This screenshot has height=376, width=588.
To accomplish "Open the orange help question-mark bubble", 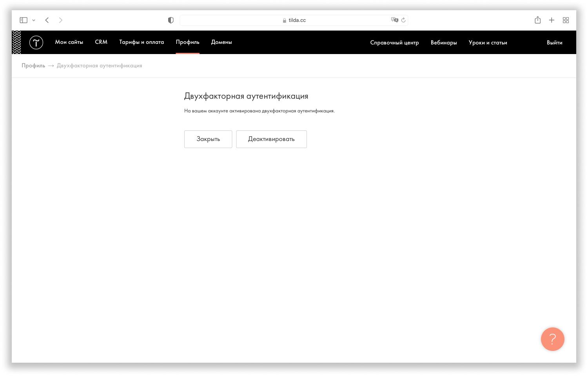I will pyautogui.click(x=553, y=339).
